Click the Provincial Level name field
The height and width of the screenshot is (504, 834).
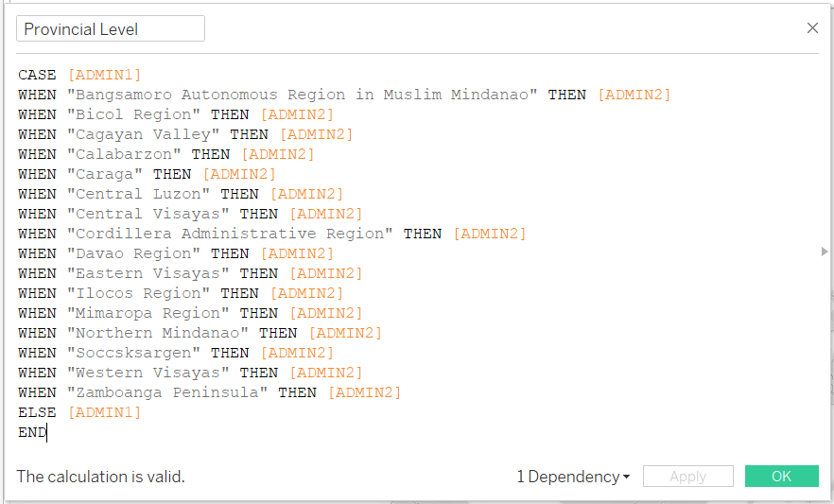point(111,29)
